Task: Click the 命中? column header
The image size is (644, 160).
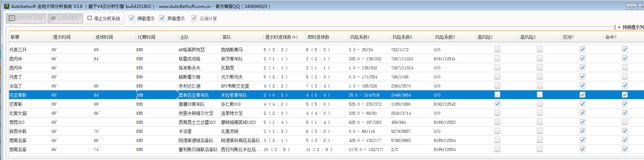Action: click(611, 37)
